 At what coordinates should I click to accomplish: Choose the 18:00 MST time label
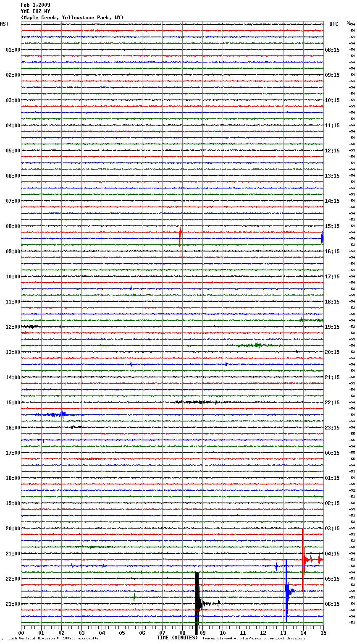pyautogui.click(x=13, y=478)
